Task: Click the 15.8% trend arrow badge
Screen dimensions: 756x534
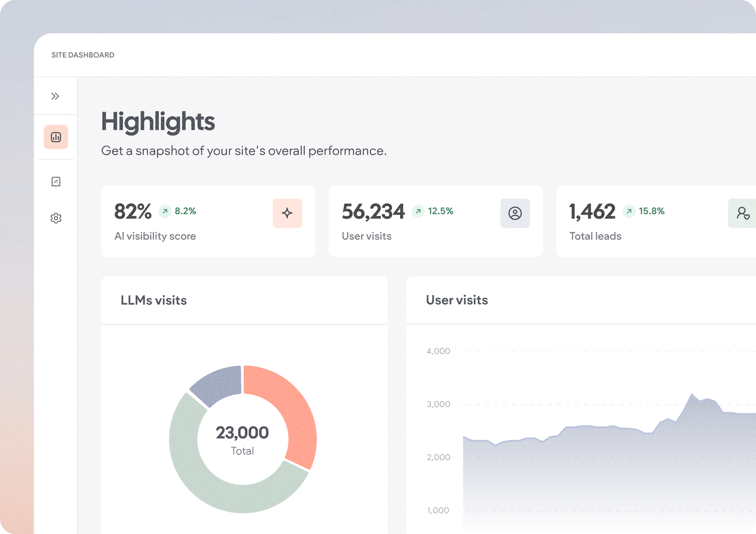Action: [x=629, y=211]
